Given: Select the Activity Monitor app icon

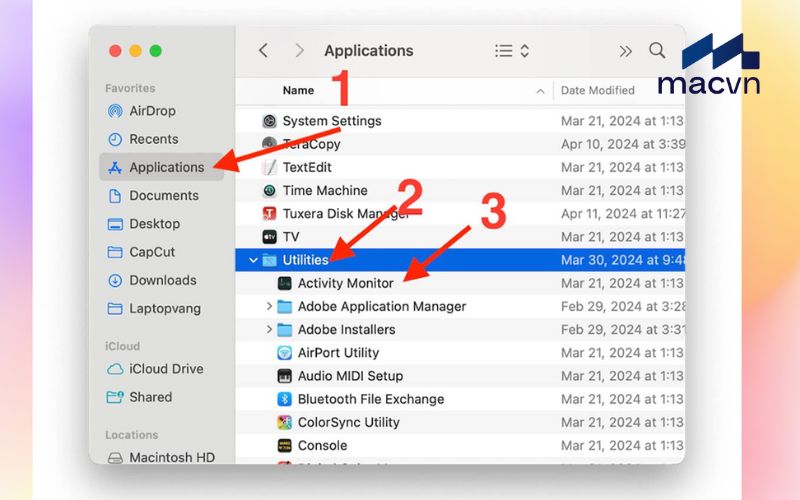Looking at the screenshot, I should tap(285, 283).
